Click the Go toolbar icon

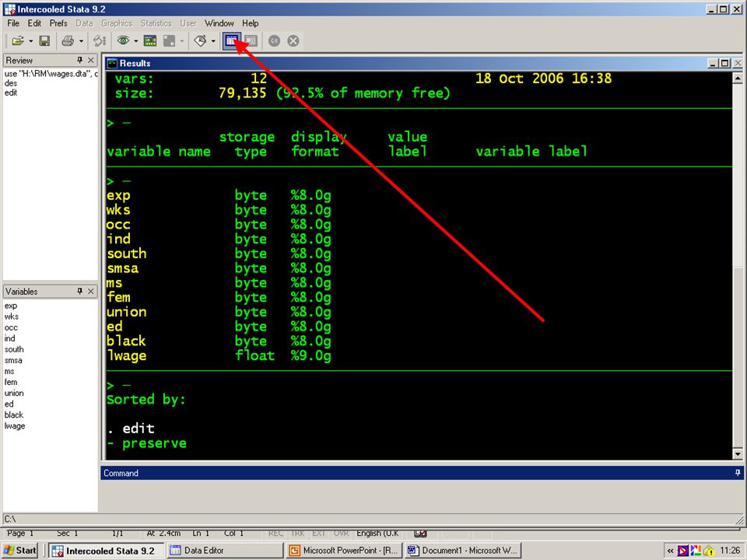point(274,41)
